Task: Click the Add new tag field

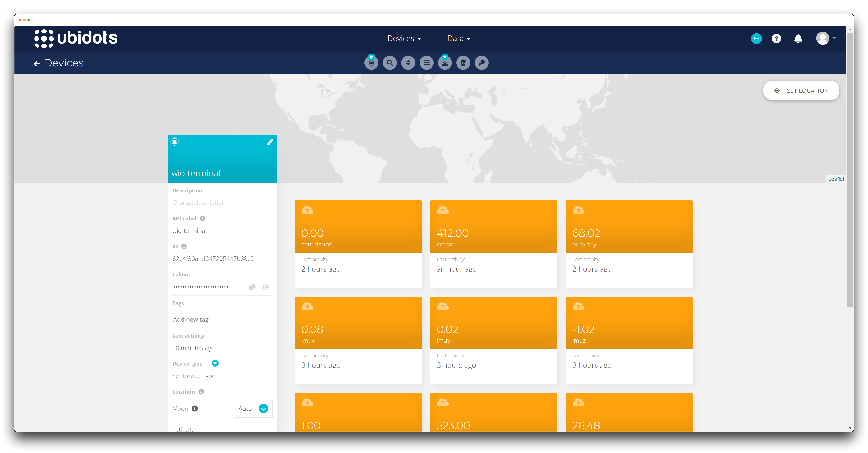Action: [222, 319]
